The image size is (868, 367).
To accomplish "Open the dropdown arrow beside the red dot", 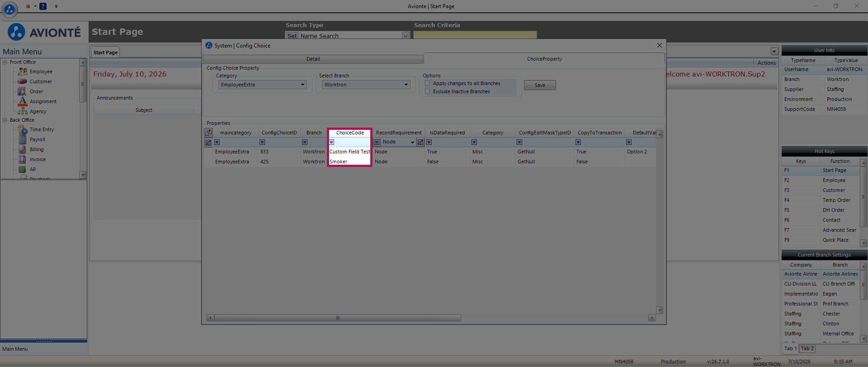I will [35, 6].
